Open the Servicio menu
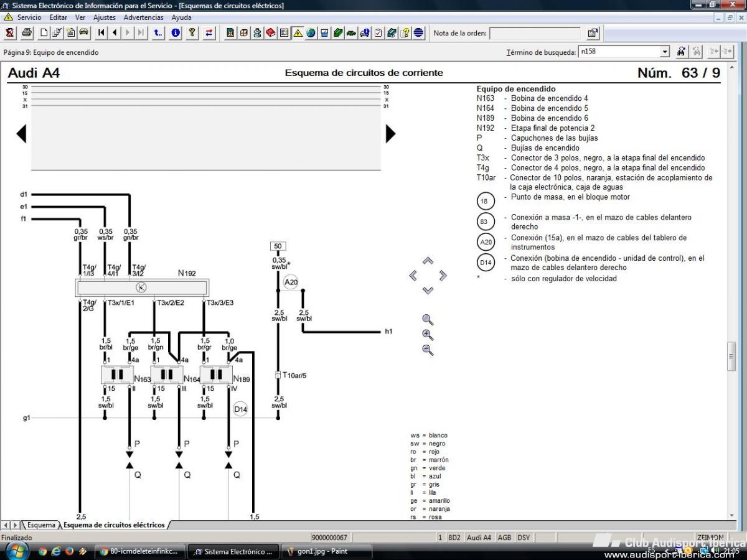This screenshot has height=560, width=747. point(29,17)
